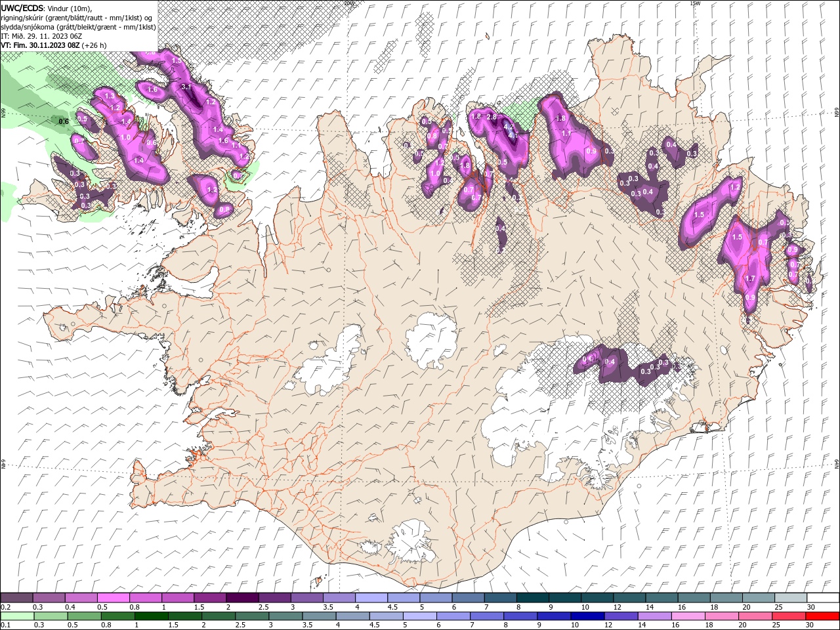The height and width of the screenshot is (630, 840).
Task: Pick the light pink swatch labeled 16 in lower legend
Action: coord(689,616)
